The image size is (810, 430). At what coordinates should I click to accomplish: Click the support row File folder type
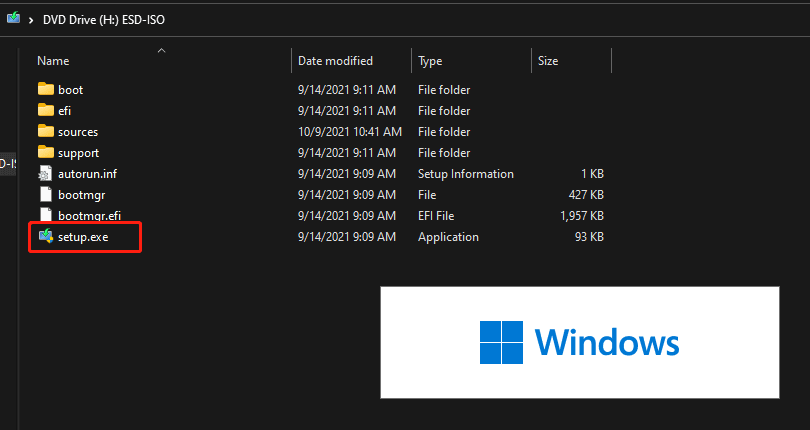click(444, 153)
